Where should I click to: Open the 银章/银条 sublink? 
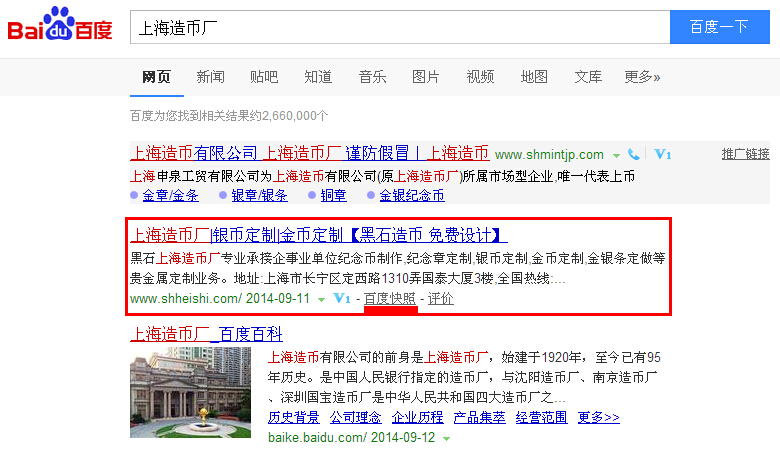(260, 195)
